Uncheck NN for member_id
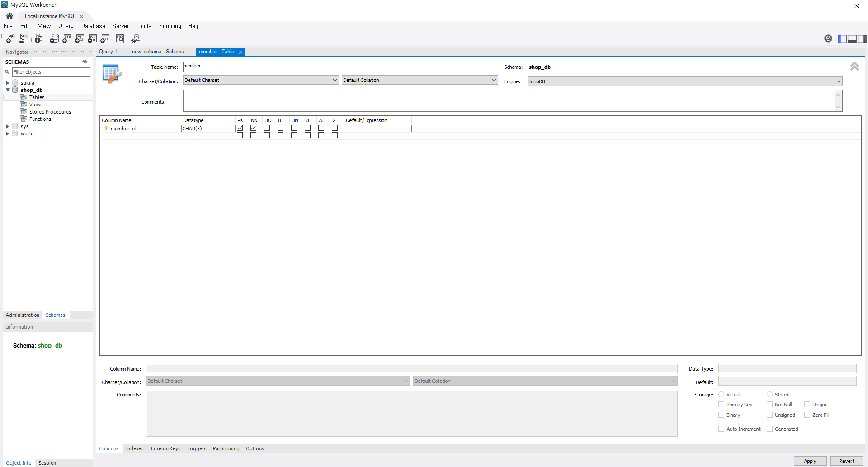 point(254,128)
